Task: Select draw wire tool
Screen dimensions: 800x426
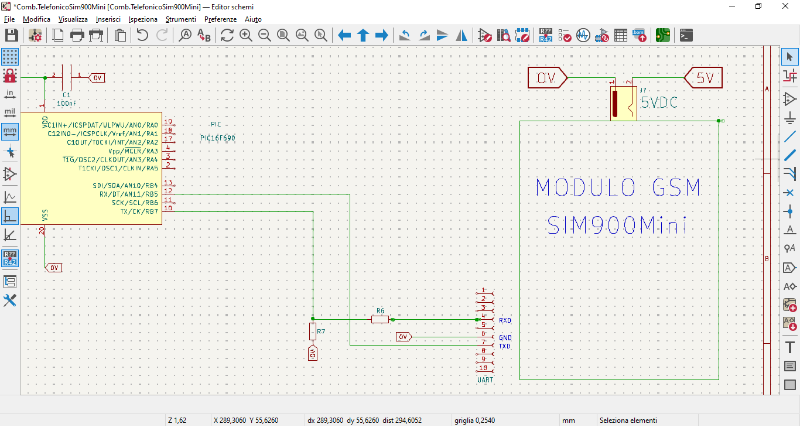Action: point(790,137)
